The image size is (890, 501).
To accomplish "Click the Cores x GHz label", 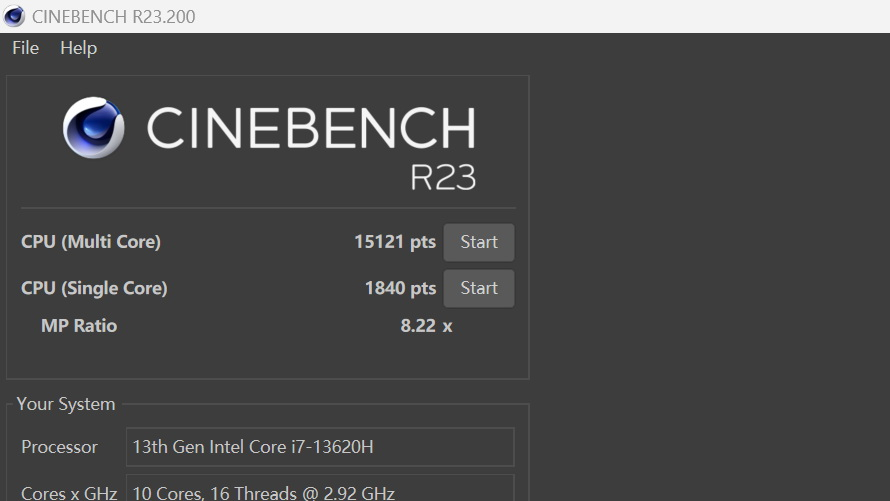I will tap(69, 492).
